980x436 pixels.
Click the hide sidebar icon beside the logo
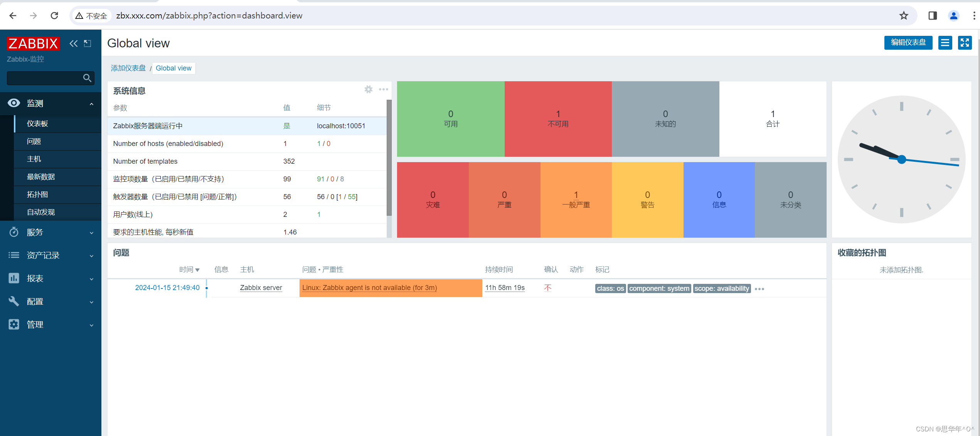[x=88, y=44]
